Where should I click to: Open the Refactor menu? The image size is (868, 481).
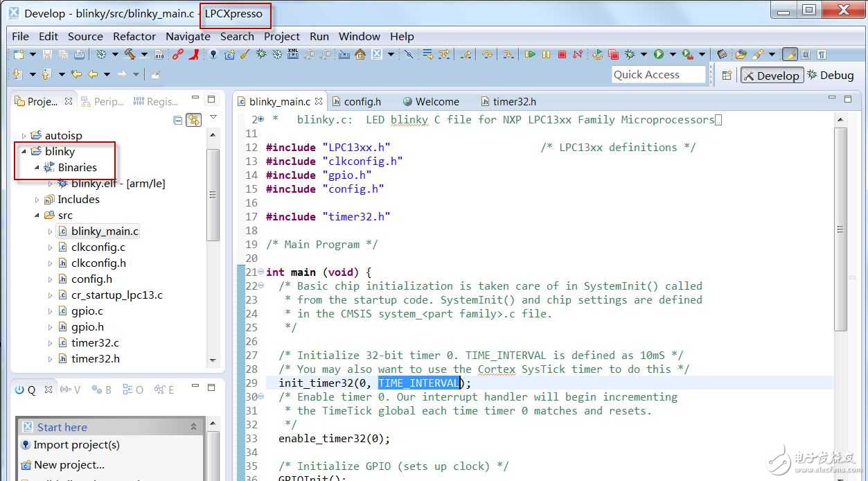coord(134,36)
